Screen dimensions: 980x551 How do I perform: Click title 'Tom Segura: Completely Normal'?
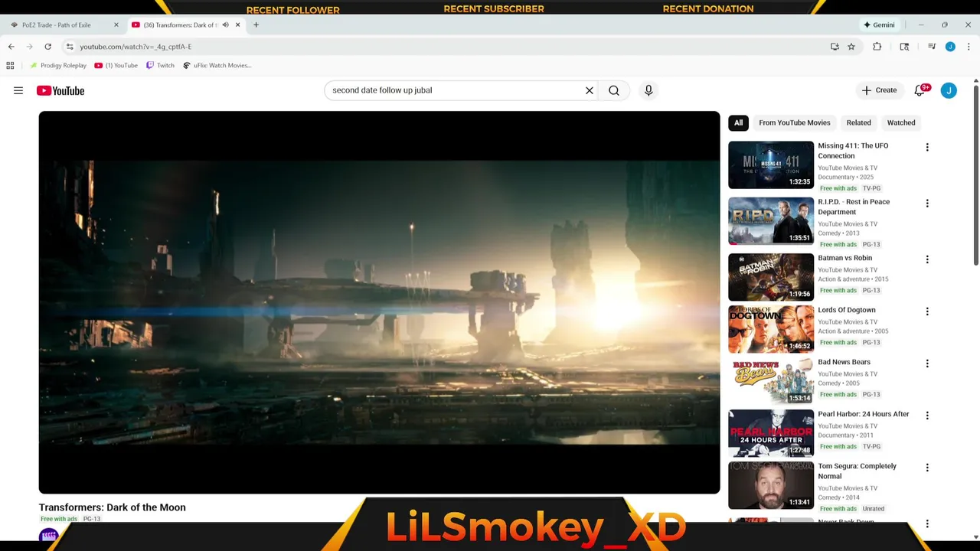click(857, 471)
